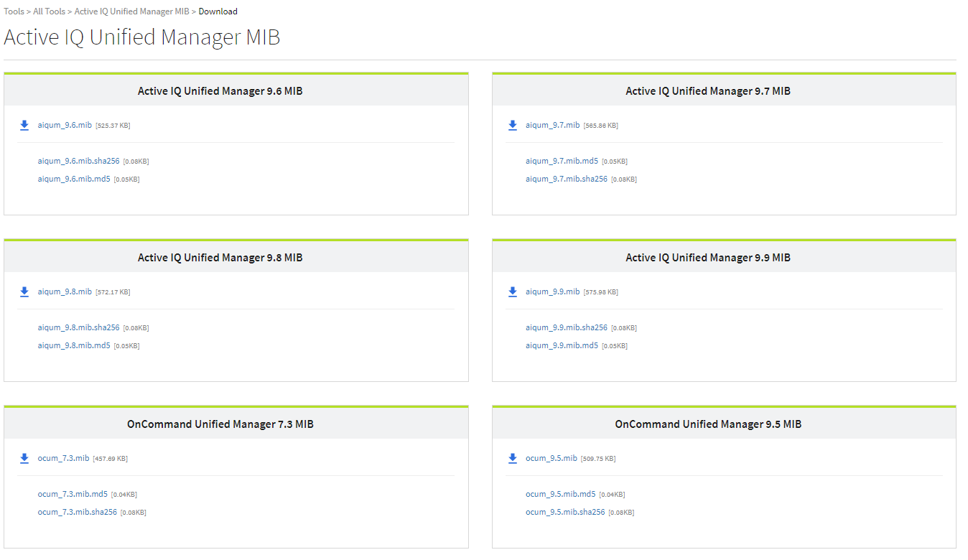
Task: Click the Active IQ Unified Manager 9.9 MIB header
Action: click(x=707, y=258)
